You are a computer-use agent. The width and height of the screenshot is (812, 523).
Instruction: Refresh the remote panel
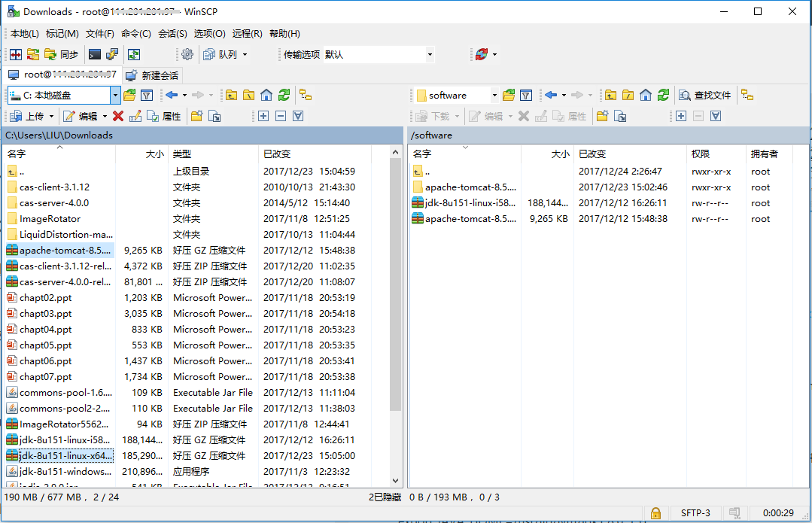[x=664, y=96]
